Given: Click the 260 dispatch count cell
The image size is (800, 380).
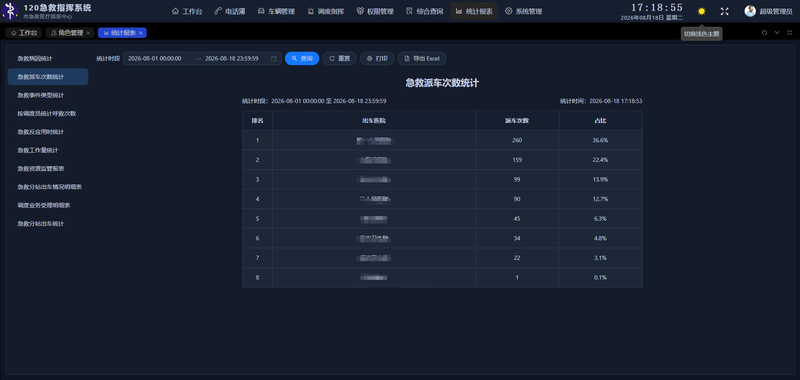Looking at the screenshot, I should point(517,140).
